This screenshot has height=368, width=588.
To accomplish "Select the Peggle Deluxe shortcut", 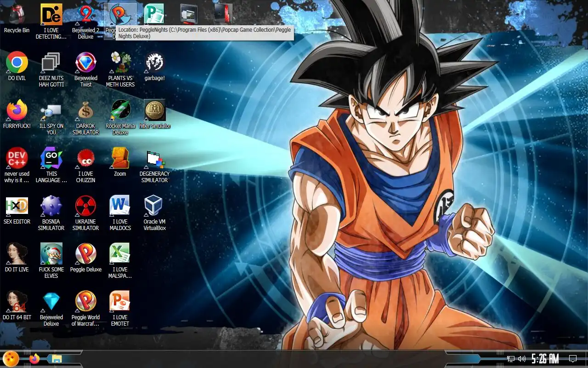I will pyautogui.click(x=86, y=258).
